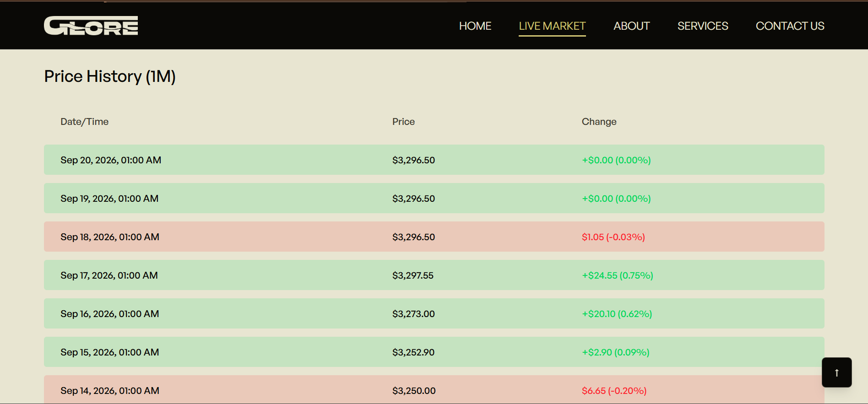Viewport: 868px width, 404px height.
Task: Click the $3,252.90 price value
Action: (413, 352)
